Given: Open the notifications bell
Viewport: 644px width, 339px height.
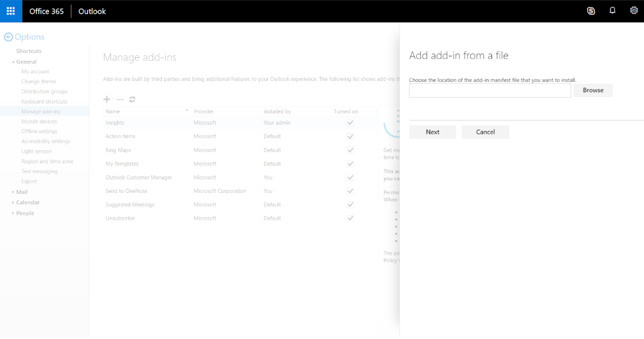Looking at the screenshot, I should pyautogui.click(x=612, y=11).
